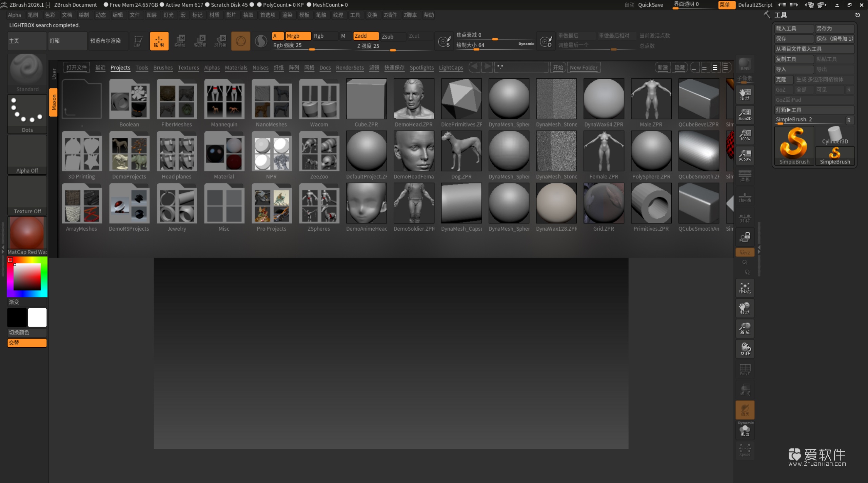The height and width of the screenshot is (483, 868).
Task: Enable the 透视 (perspective) view toggle
Action: [x=745, y=175]
